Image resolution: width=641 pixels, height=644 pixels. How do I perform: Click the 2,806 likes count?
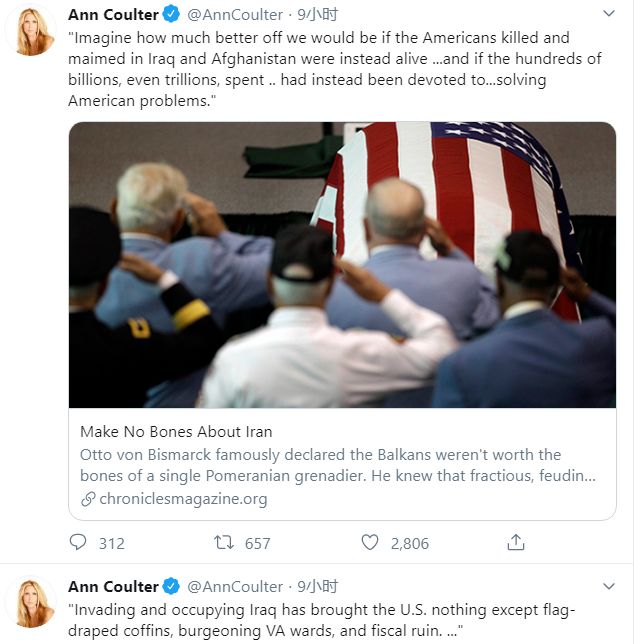point(409,543)
